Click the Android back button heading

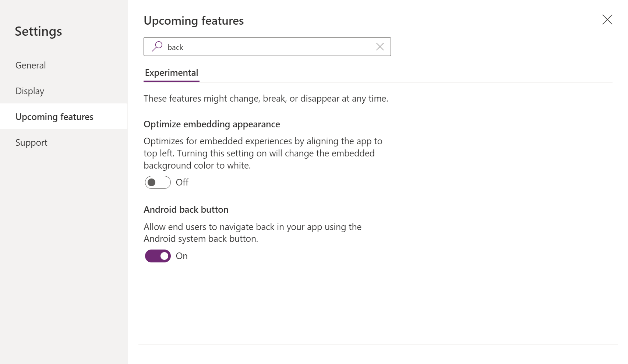pos(186,209)
